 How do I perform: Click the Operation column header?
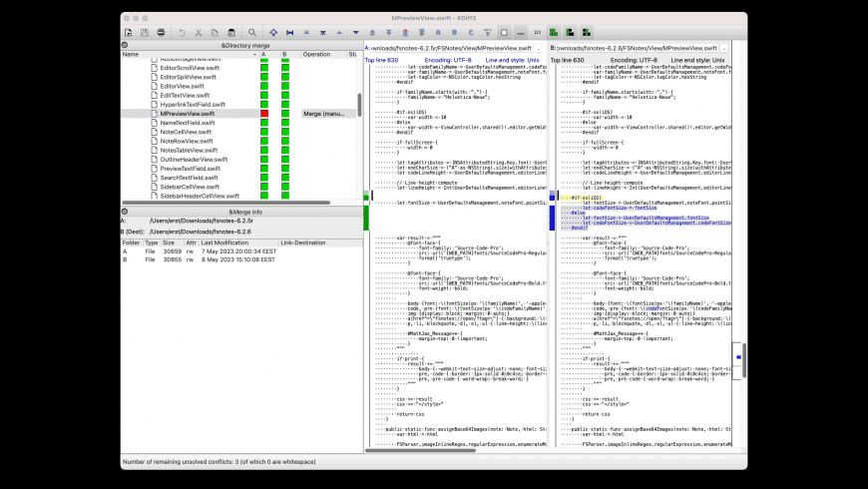click(x=323, y=54)
